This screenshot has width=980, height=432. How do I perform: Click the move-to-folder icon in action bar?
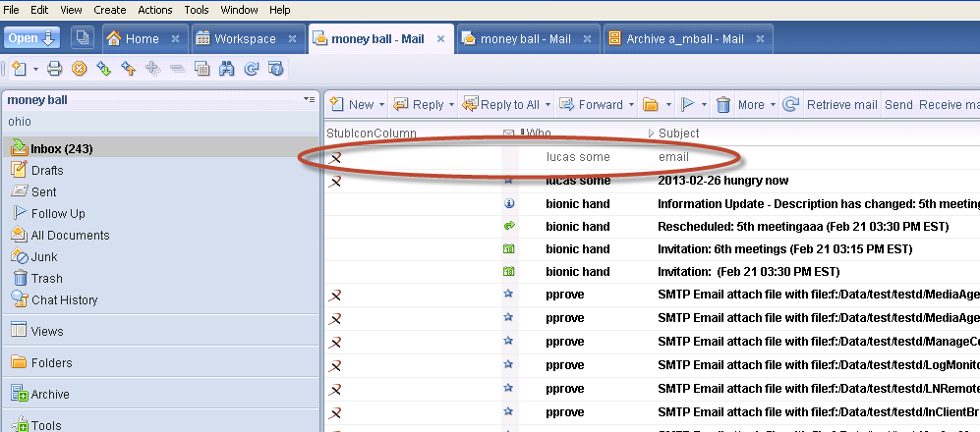(651, 104)
